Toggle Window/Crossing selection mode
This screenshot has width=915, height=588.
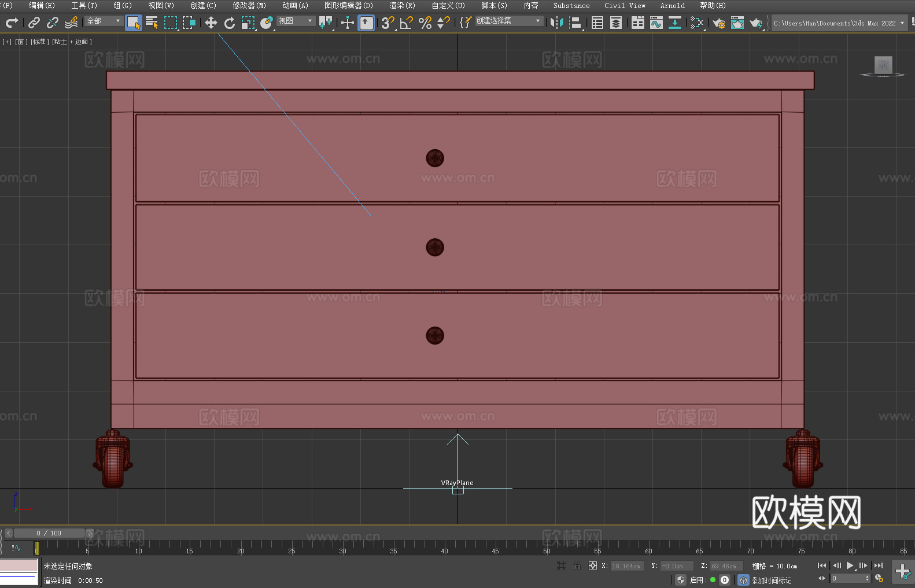pos(189,23)
